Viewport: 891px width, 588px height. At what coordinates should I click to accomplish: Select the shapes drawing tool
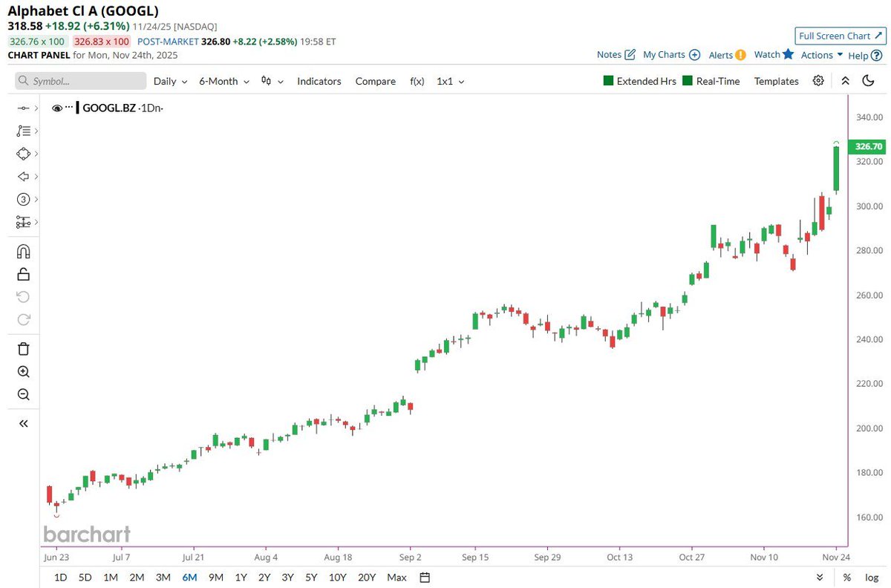[x=22, y=154]
